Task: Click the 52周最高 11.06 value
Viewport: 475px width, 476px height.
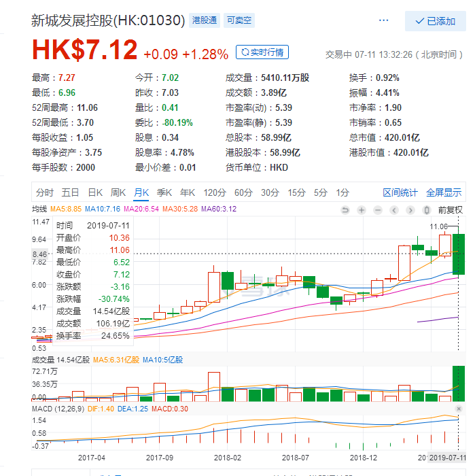Action: (65, 107)
